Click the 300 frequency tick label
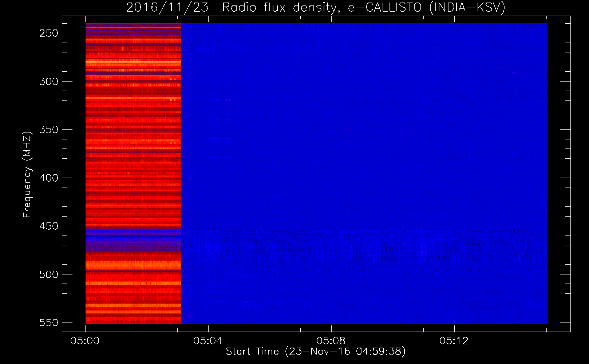This screenshot has height=364, width=589. tap(49, 82)
